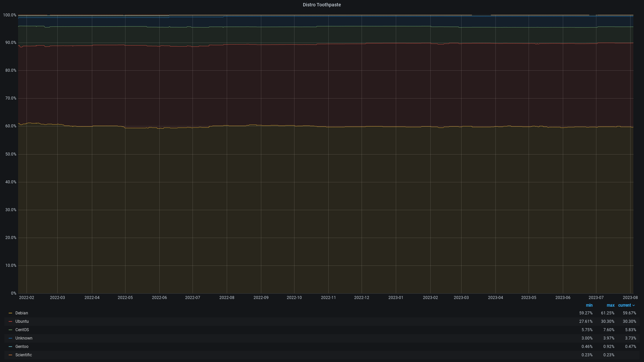Toggle the Debian series in legend

(22, 313)
